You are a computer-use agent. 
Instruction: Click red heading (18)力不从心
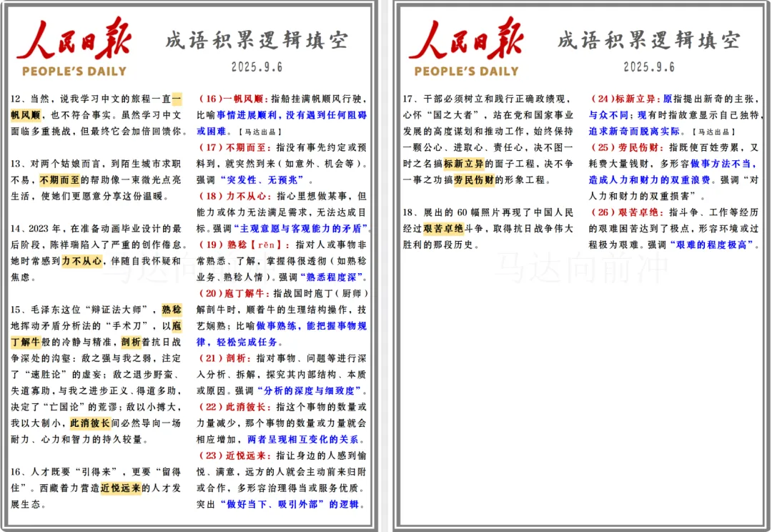coord(235,197)
